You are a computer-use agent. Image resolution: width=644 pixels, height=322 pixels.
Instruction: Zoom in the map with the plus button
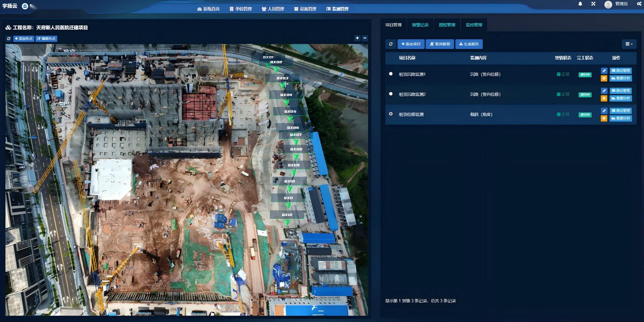[x=357, y=38]
